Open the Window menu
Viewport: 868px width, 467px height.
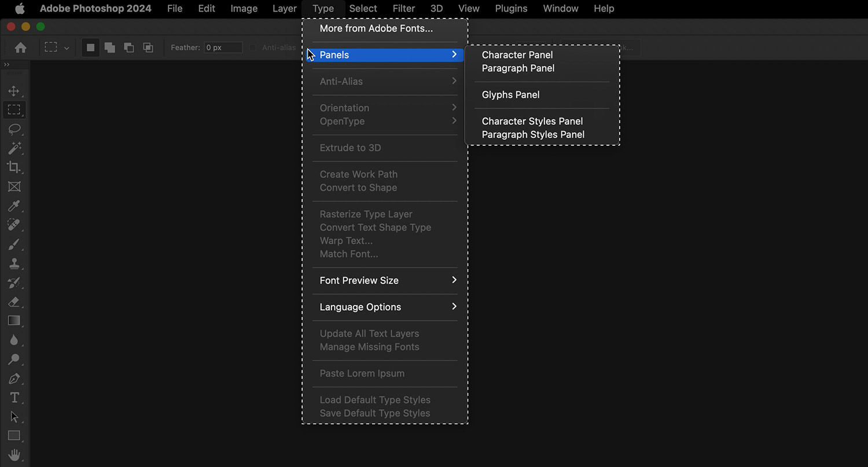pyautogui.click(x=561, y=8)
